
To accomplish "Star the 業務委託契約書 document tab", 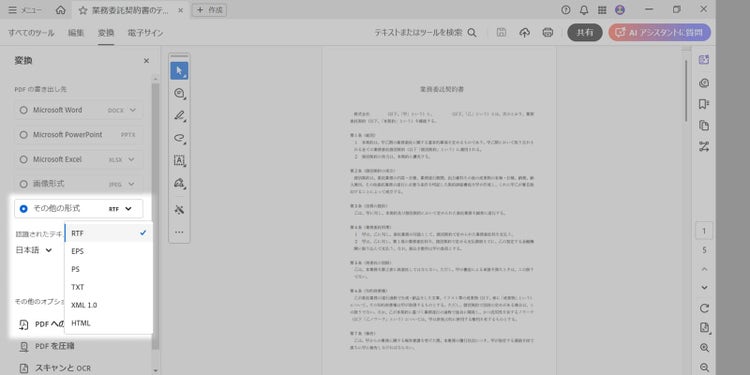I will [x=83, y=10].
